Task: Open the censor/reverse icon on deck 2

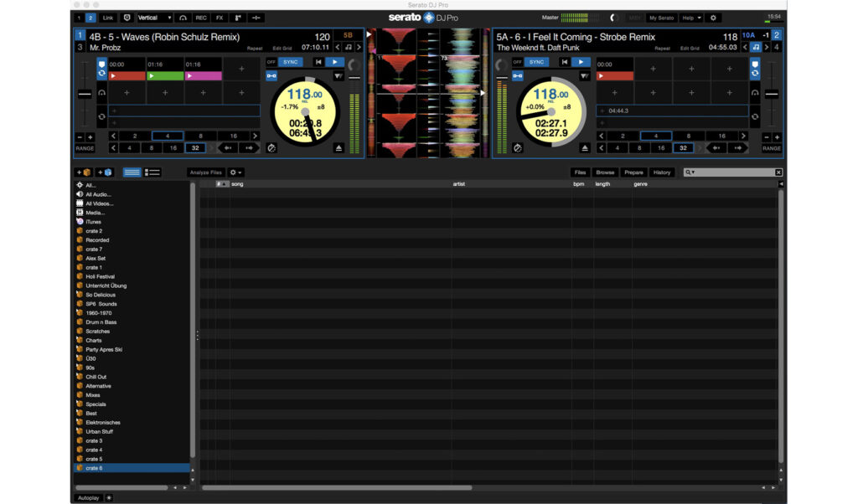Action: 584,76
